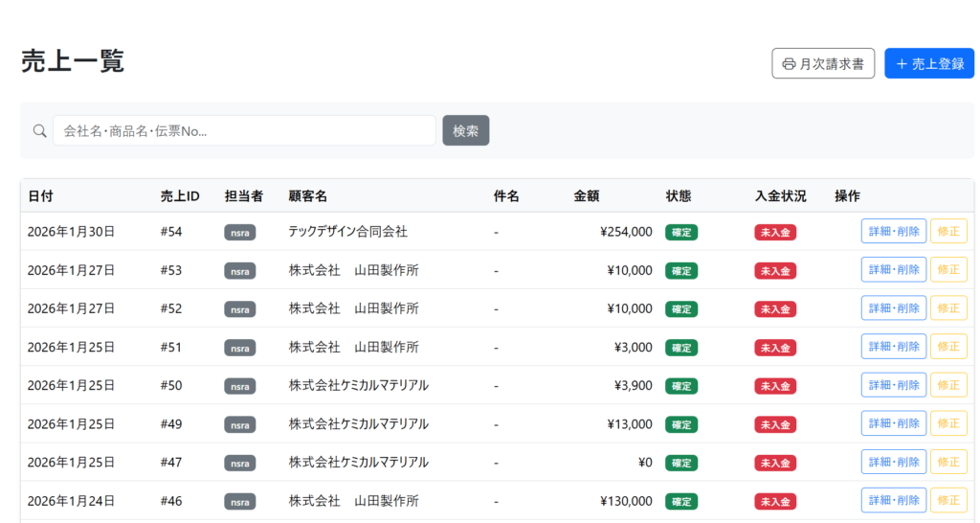Click 修正 for sale #54

(x=948, y=232)
